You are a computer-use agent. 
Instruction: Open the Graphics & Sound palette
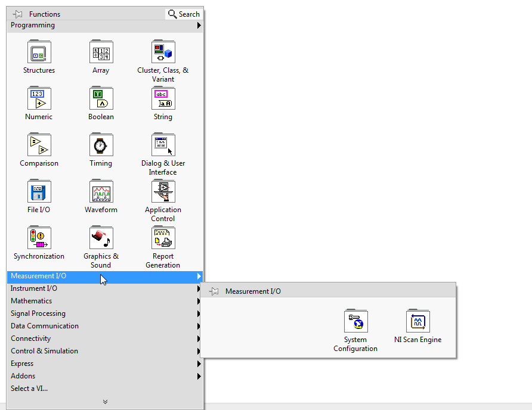pos(101,238)
